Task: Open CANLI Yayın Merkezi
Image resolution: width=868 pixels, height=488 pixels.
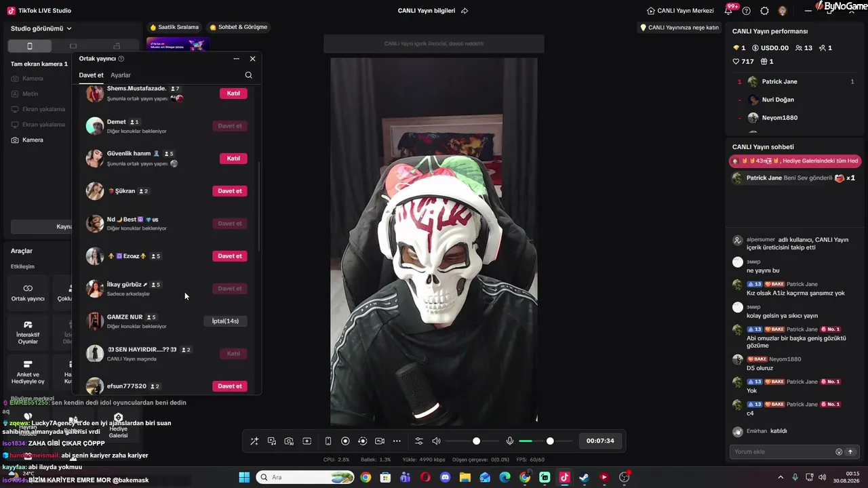Action: pos(680,11)
